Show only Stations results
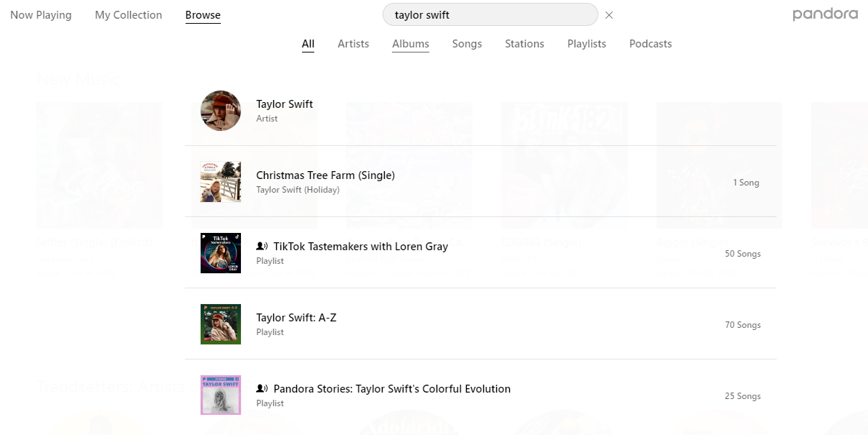Screen dimensions: 868x435 click(524, 44)
